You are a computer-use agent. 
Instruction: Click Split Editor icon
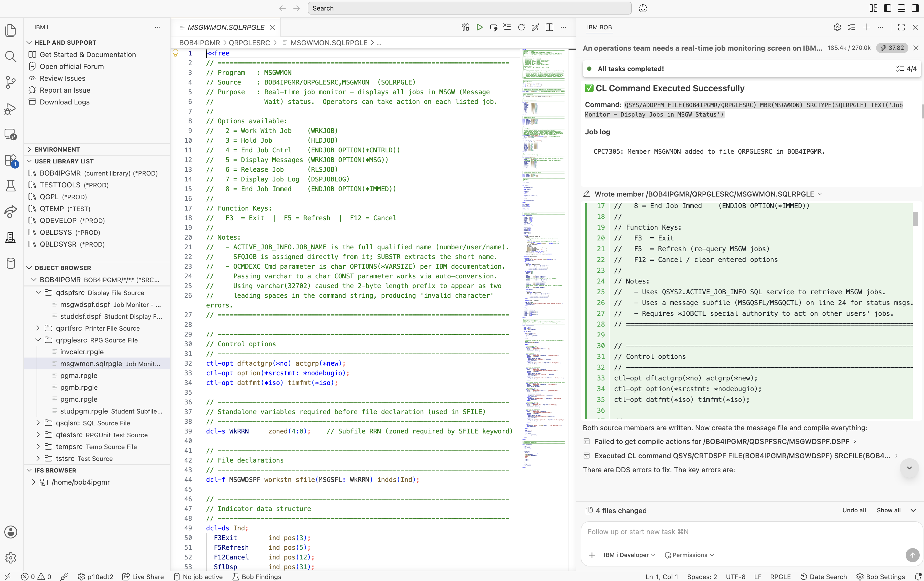tap(549, 27)
